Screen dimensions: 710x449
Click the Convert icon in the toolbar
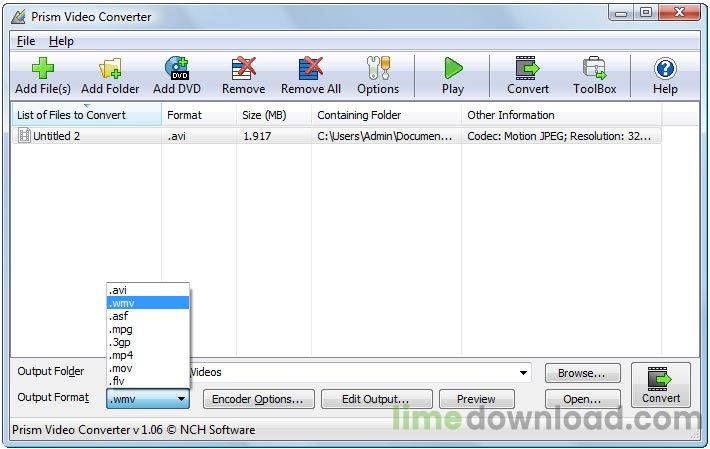click(528, 68)
